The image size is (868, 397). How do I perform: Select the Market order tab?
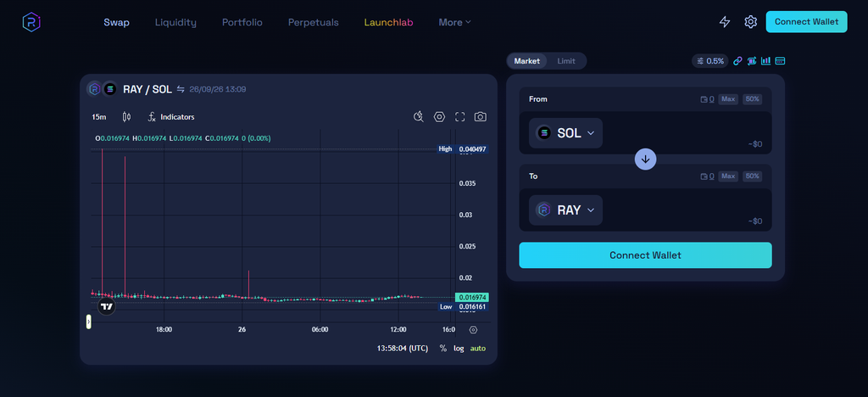click(x=527, y=61)
